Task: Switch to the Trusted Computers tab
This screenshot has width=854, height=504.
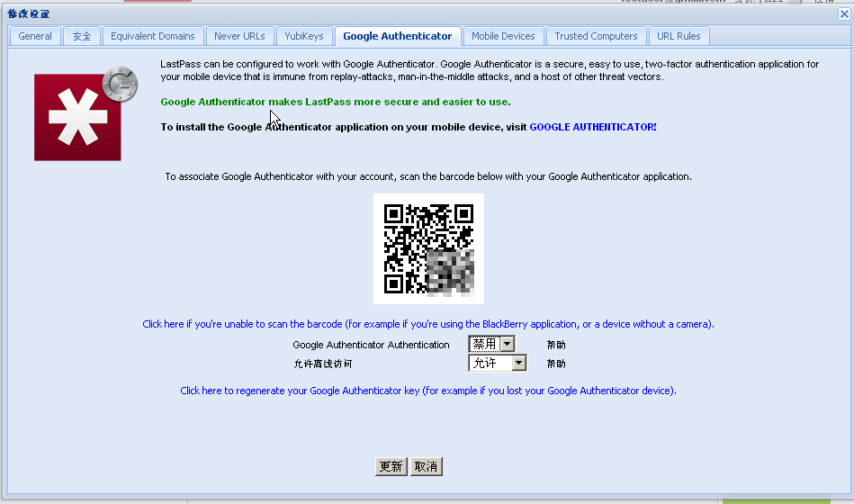Action: pyautogui.click(x=596, y=36)
